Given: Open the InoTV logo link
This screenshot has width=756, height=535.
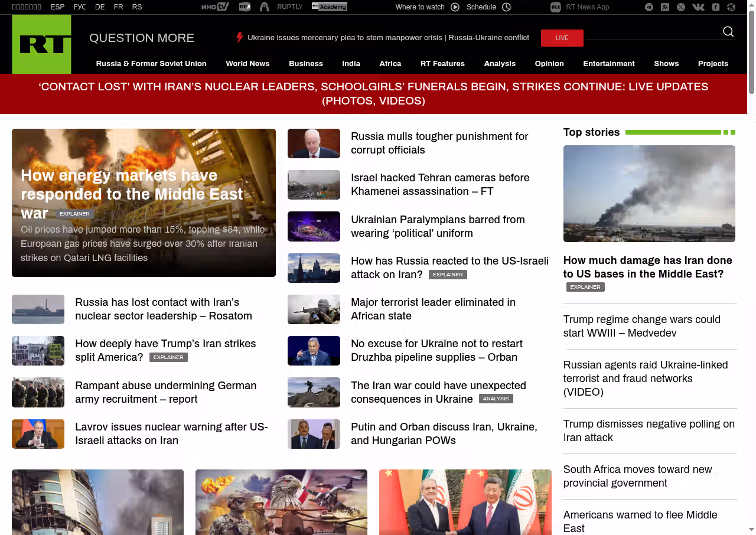Looking at the screenshot, I should (214, 7).
